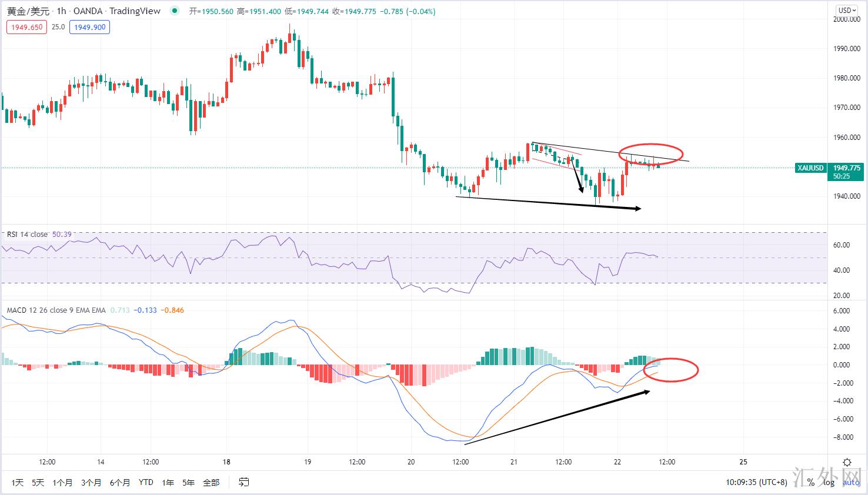
Task: Open the USD currency dropdown
Action: (847, 10)
